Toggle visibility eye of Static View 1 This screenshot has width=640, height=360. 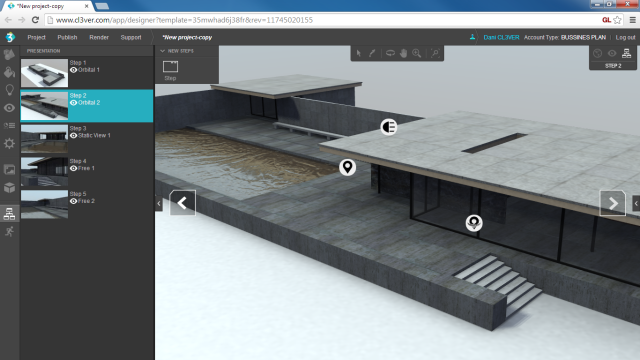73,136
